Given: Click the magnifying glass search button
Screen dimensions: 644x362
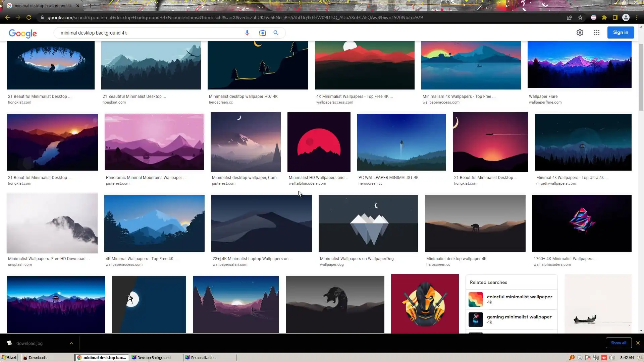Looking at the screenshot, I should pyautogui.click(x=276, y=33).
